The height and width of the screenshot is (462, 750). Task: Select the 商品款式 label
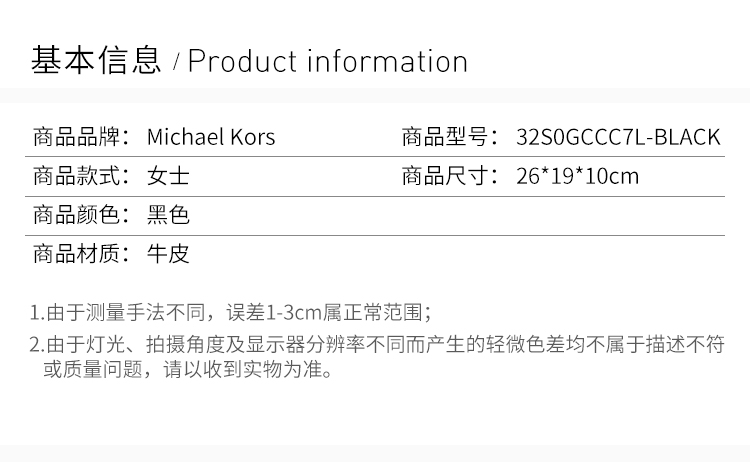coord(81,176)
